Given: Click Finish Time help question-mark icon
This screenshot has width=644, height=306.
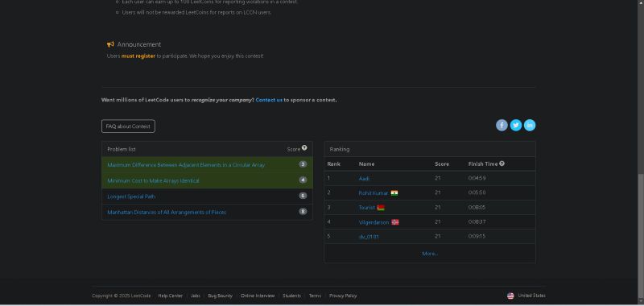Looking at the screenshot, I should point(502,163).
